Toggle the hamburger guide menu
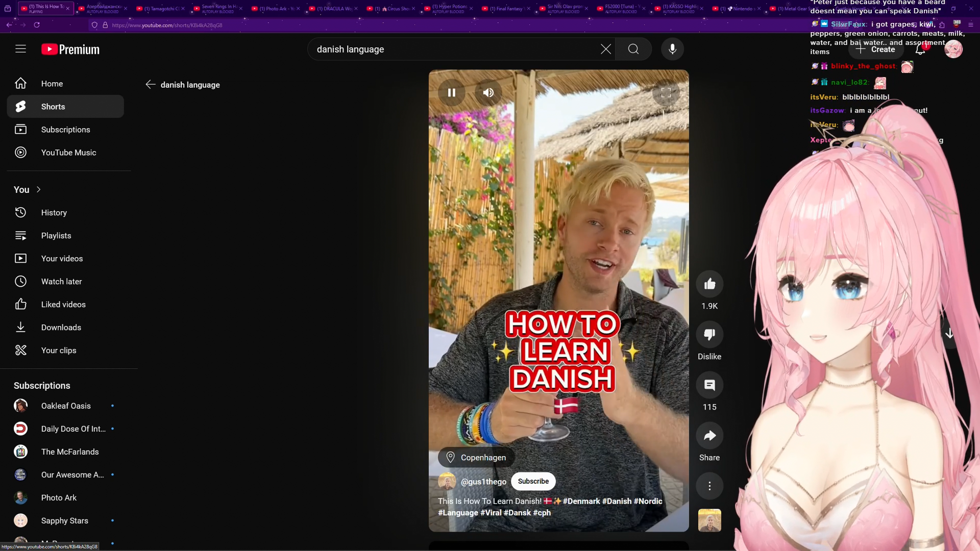Screen dimensions: 980x551 20,49
